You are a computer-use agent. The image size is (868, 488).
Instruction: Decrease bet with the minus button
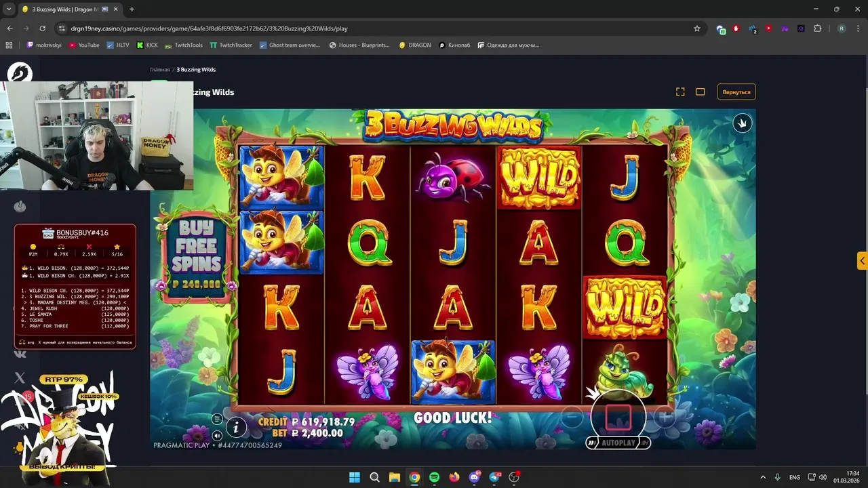(x=572, y=418)
